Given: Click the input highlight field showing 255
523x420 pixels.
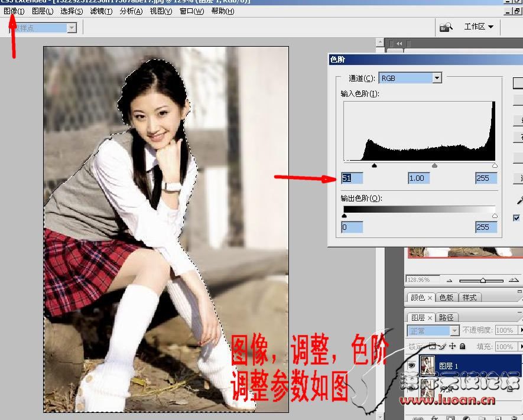Looking at the screenshot, I should [486, 178].
